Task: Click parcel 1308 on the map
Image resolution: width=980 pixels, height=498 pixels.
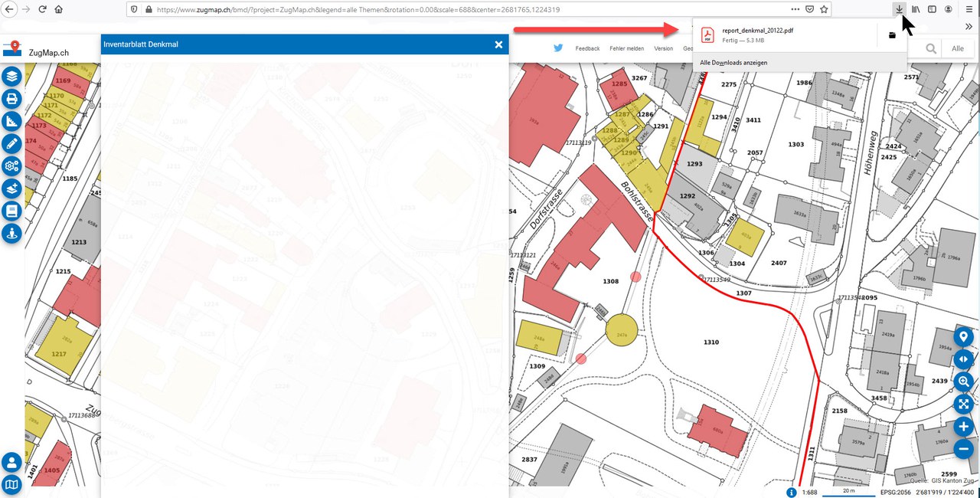Action: point(610,282)
